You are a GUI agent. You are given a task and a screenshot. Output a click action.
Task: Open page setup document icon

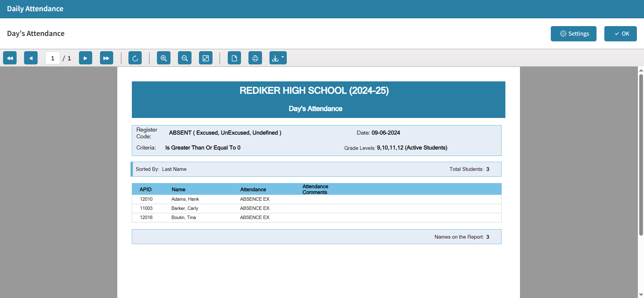point(234,58)
